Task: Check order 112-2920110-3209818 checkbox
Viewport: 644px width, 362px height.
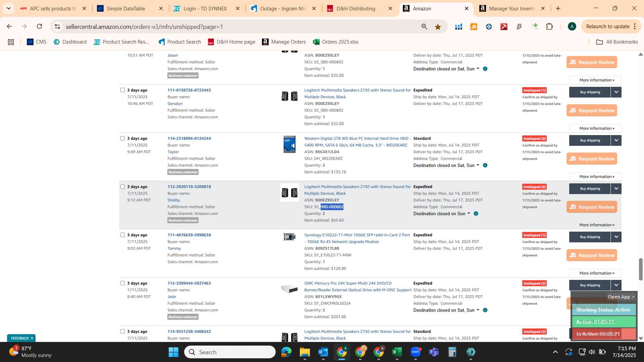Action: 122,186
